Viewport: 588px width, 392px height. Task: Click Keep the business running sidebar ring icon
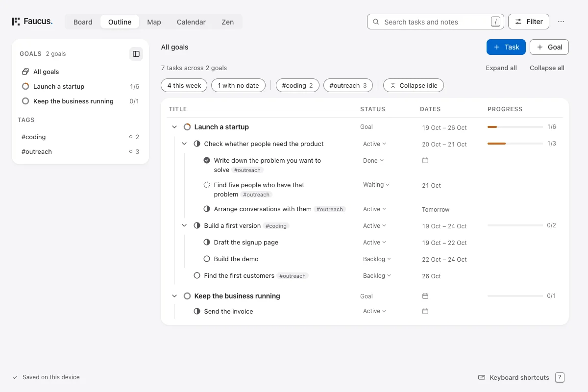[25, 101]
